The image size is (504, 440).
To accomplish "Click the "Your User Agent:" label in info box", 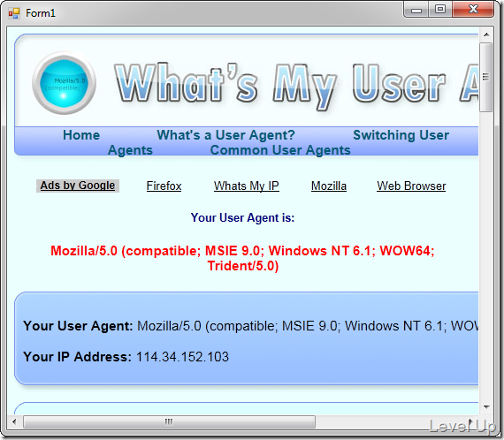I will (78, 326).
